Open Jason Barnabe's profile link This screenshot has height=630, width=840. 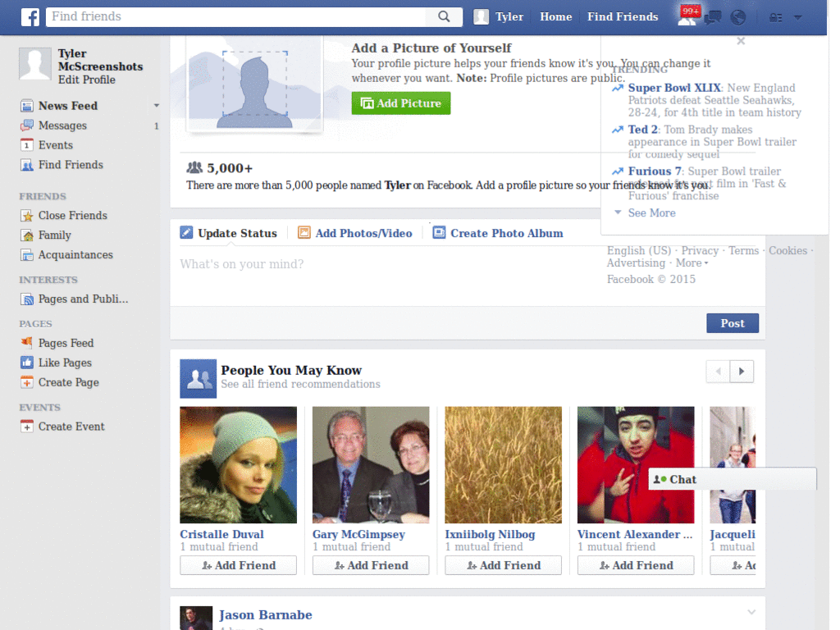[265, 614]
